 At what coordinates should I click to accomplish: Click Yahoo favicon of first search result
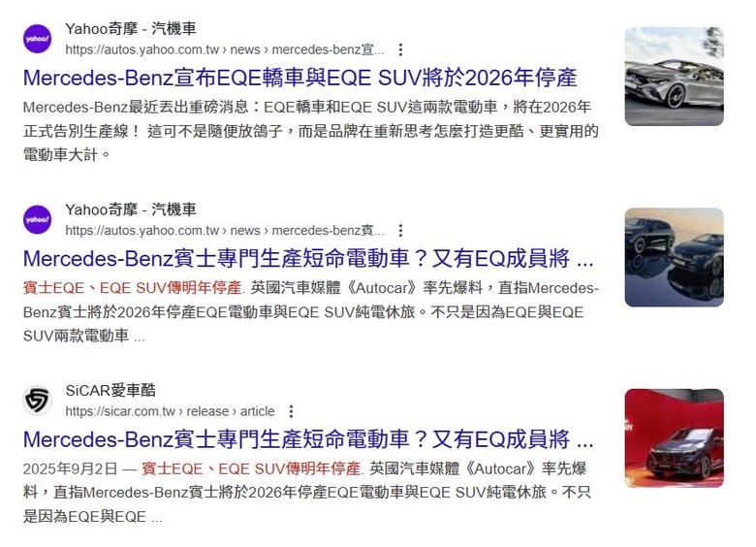click(x=37, y=39)
